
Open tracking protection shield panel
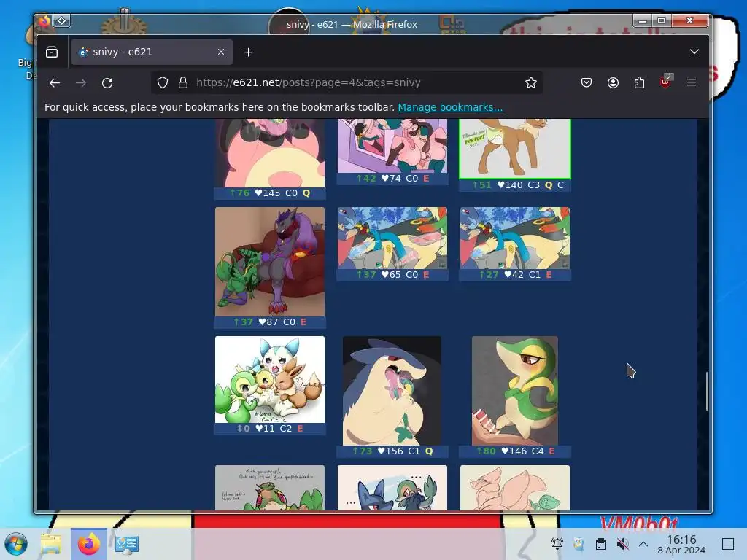point(163,83)
